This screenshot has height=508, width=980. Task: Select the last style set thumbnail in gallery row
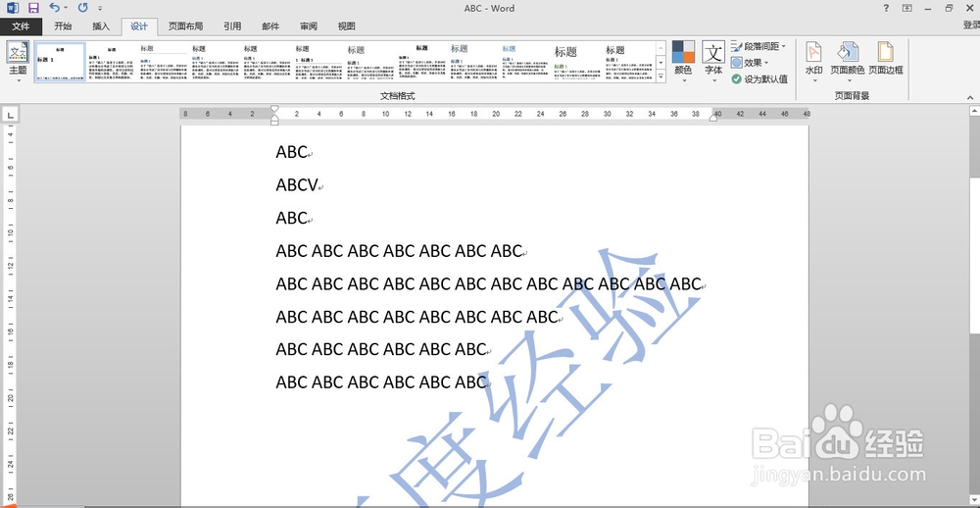(x=627, y=62)
